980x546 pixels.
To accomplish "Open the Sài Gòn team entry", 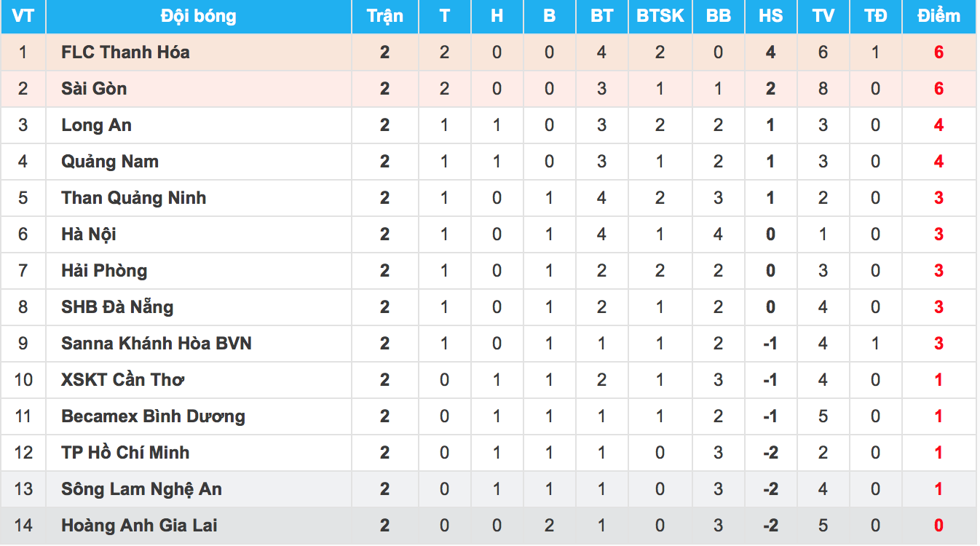I will [94, 89].
